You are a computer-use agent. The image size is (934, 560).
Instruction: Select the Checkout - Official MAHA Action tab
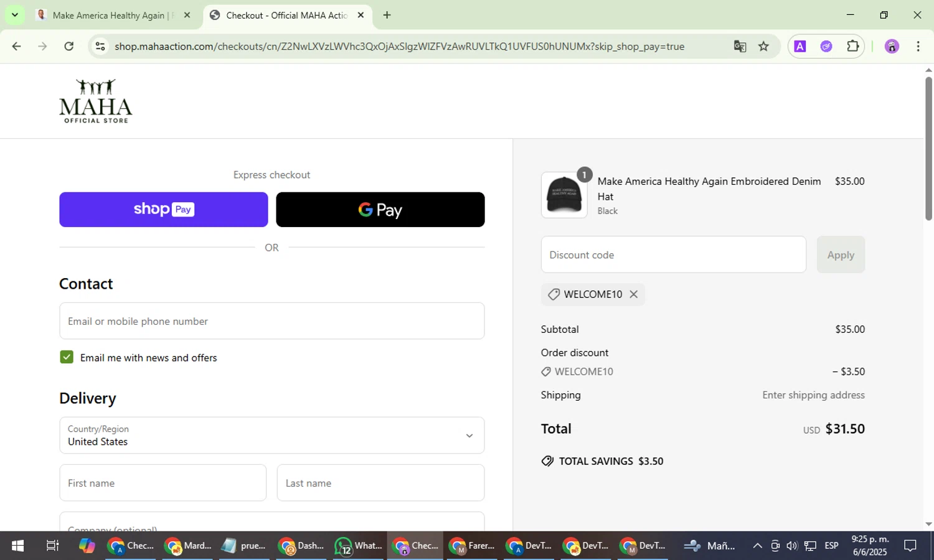[x=288, y=15]
